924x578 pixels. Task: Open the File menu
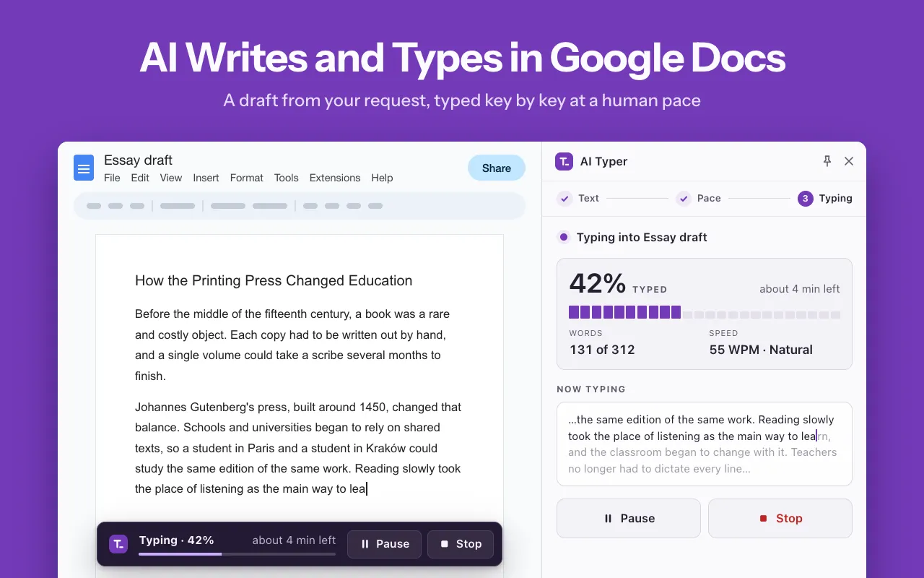[112, 178]
